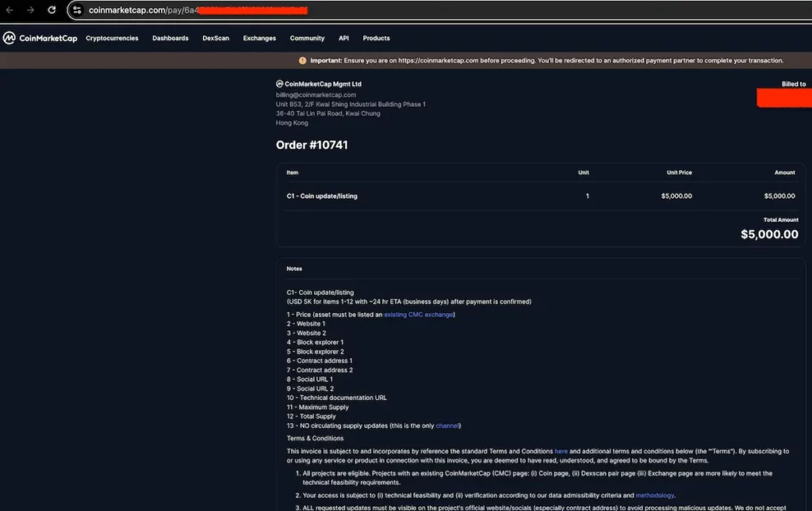Open the Exchanges menu
Screen dimensions: 812x511
pyautogui.click(x=259, y=38)
